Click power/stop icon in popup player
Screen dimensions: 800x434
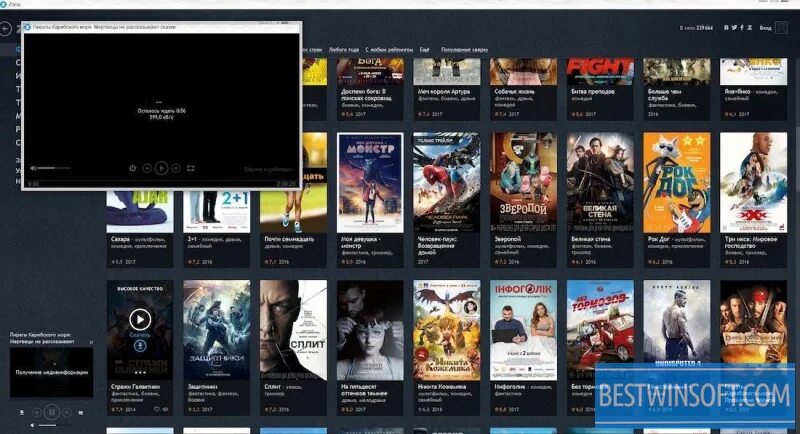pyautogui.click(x=133, y=168)
